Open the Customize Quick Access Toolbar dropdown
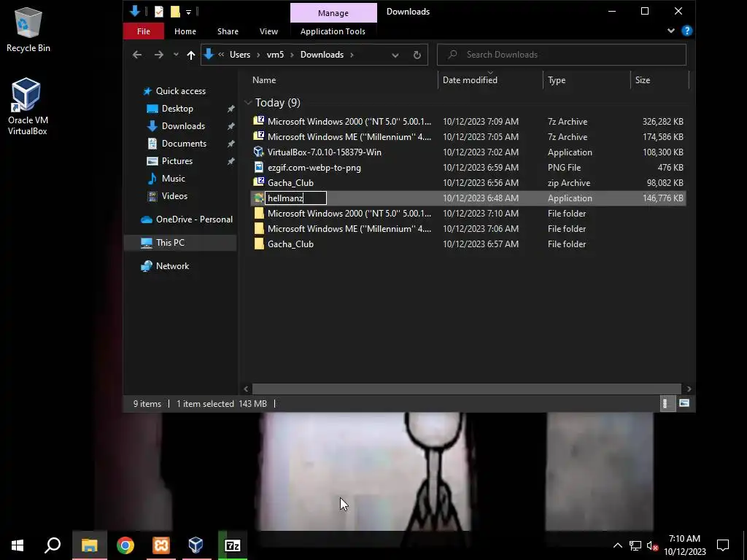This screenshot has width=747, height=560. point(189,12)
